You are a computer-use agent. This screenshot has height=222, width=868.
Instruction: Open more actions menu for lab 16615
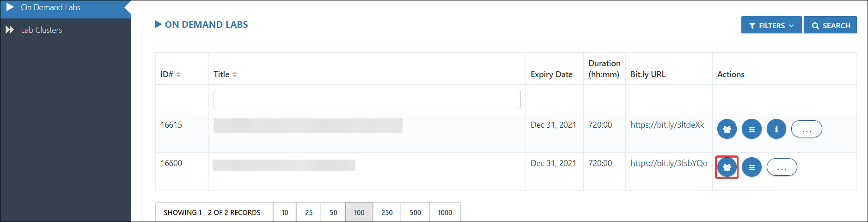click(x=807, y=129)
